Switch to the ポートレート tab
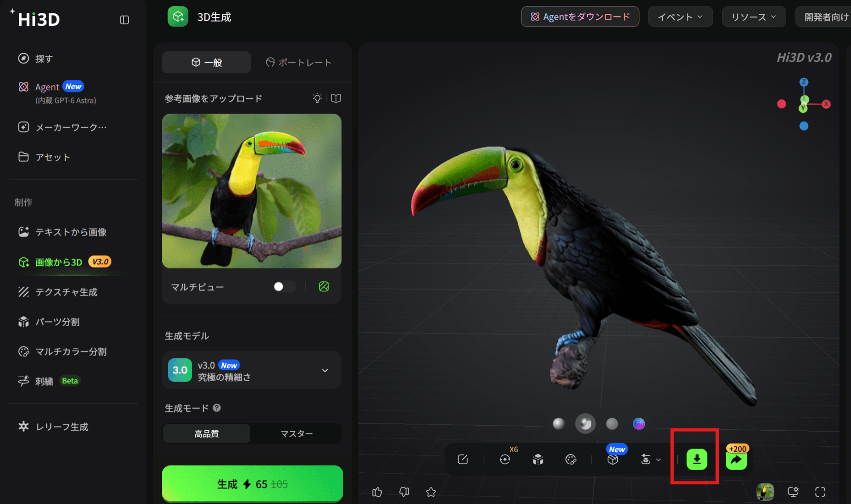 (x=299, y=63)
